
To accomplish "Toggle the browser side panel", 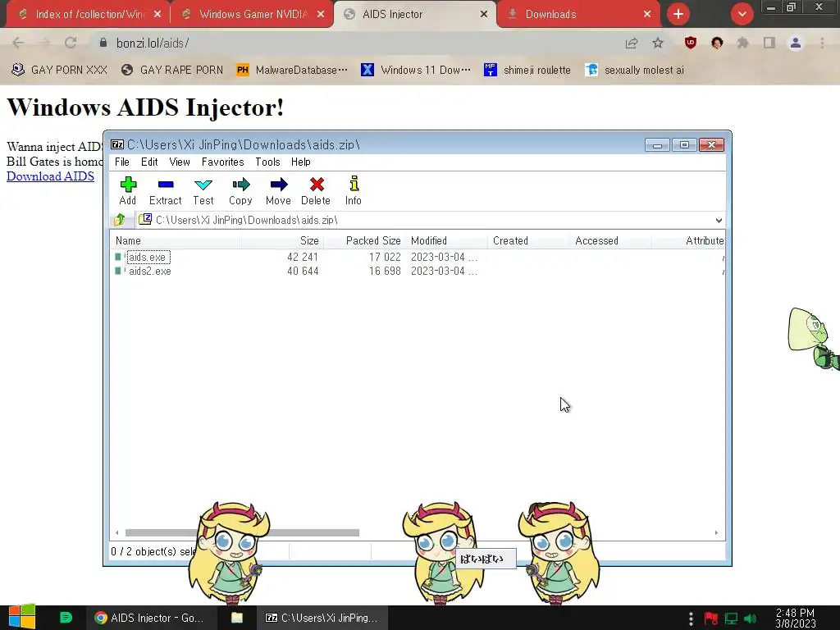I will [769, 43].
